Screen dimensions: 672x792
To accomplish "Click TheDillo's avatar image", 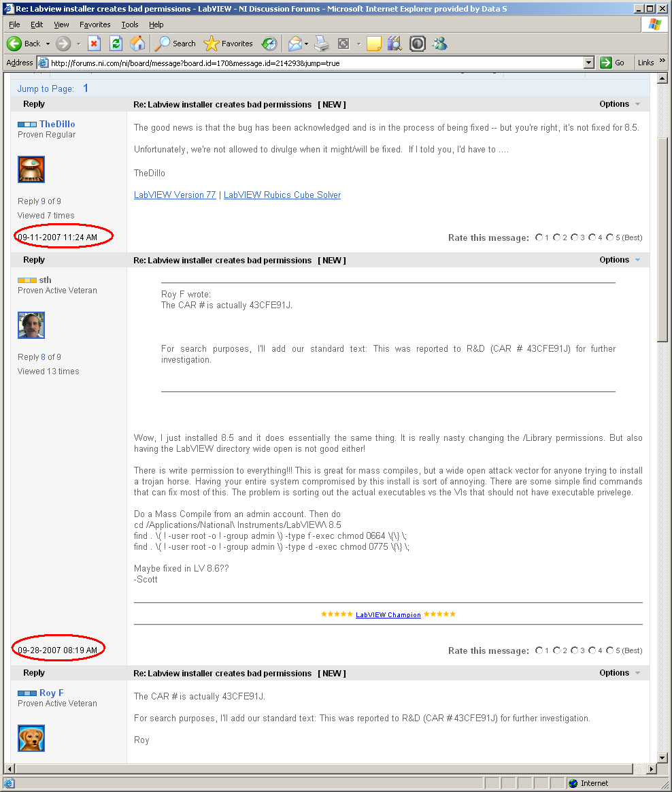I will click(x=31, y=169).
